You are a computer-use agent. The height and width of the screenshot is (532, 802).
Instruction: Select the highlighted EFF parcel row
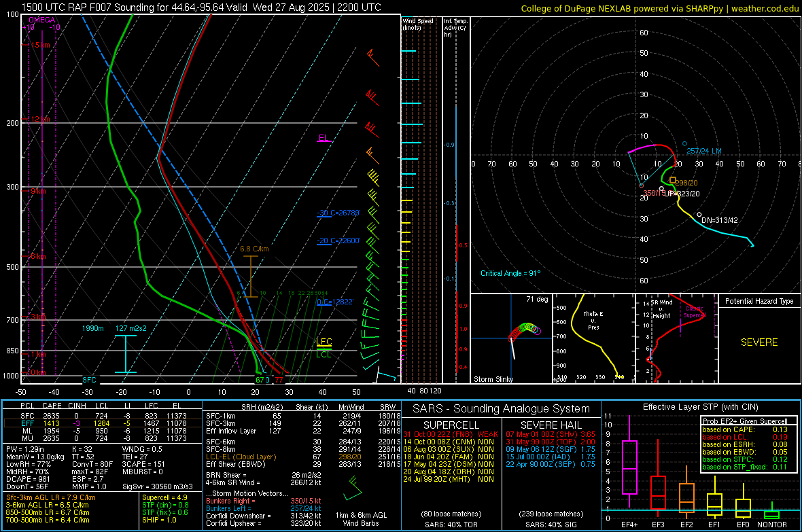tap(103, 423)
